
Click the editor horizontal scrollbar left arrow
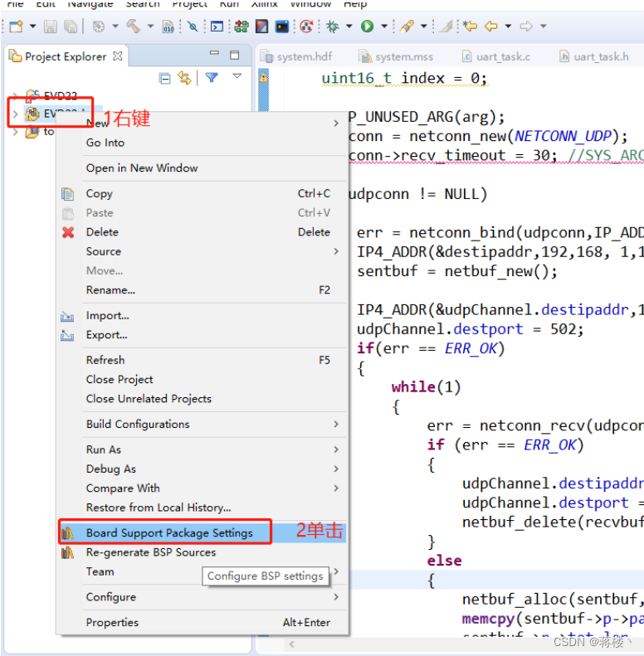pyautogui.click(x=292, y=644)
